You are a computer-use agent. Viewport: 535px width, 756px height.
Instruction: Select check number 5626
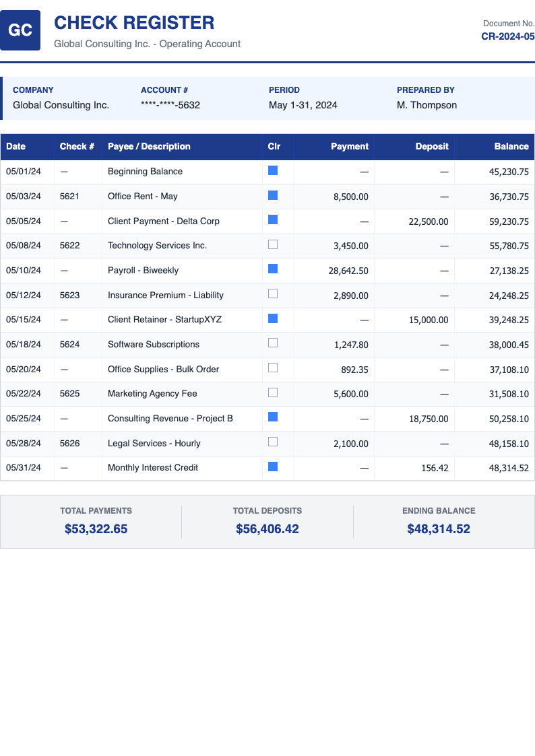pyautogui.click(x=69, y=443)
